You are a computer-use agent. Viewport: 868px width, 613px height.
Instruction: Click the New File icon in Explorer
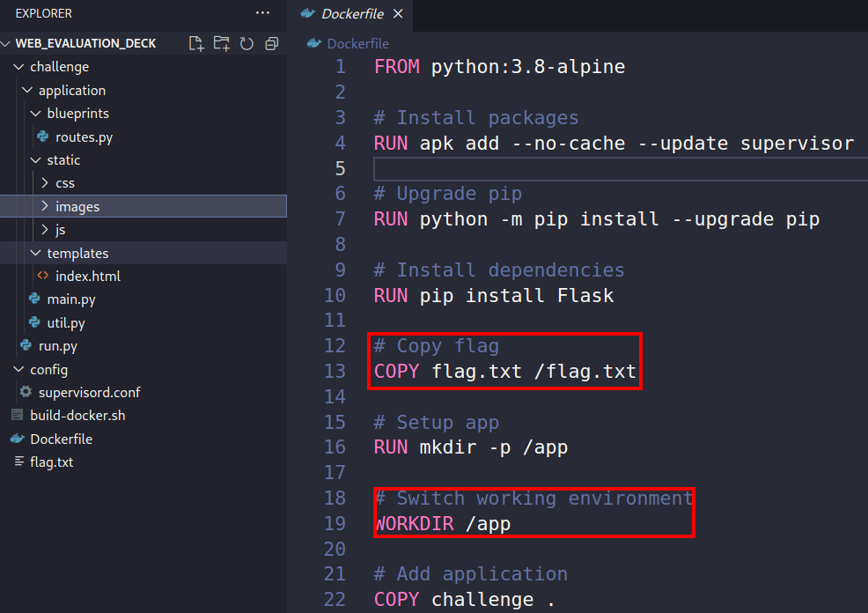[x=196, y=43]
